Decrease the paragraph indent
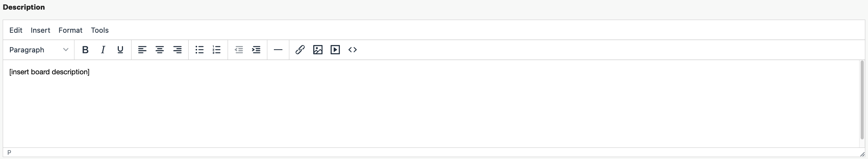868x159 pixels. pos(239,50)
